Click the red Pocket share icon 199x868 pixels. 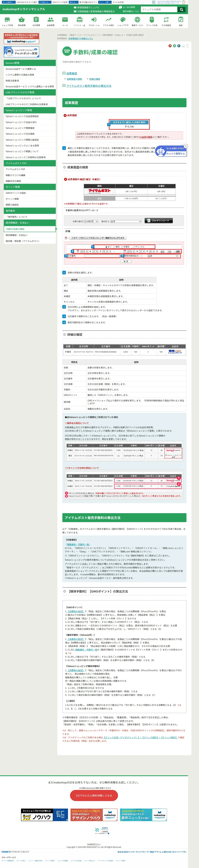pos(170,46)
